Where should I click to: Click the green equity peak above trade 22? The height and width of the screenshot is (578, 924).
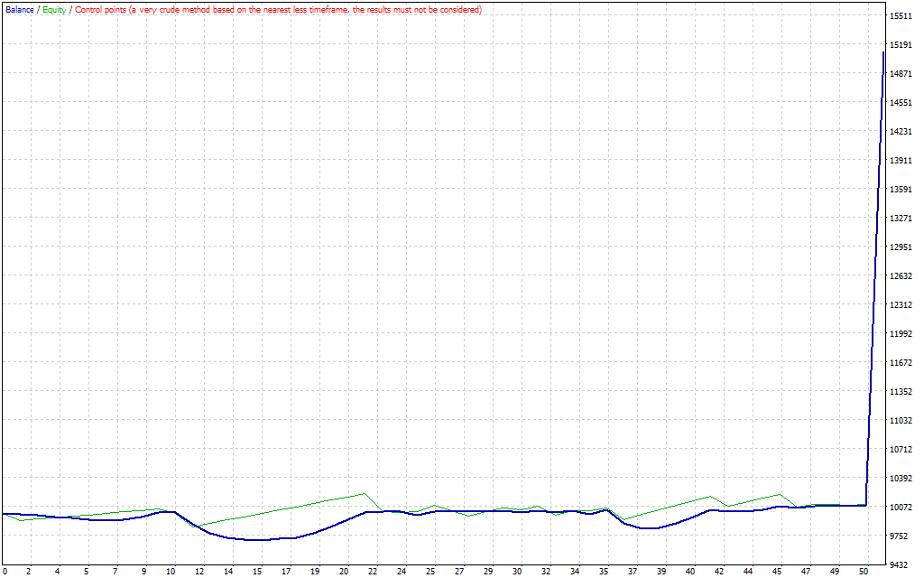365,493
